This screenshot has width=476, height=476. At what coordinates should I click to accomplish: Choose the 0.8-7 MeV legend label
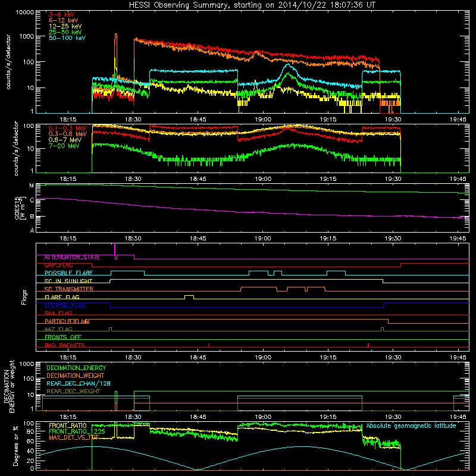[x=65, y=140]
